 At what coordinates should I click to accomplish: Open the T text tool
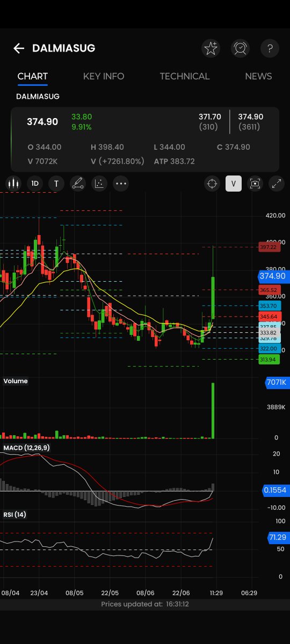(56, 184)
